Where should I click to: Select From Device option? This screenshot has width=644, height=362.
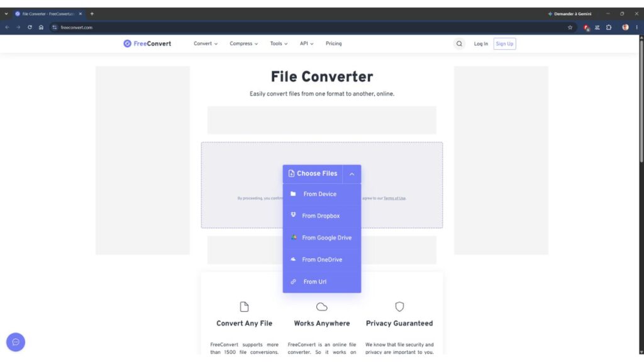click(322, 194)
